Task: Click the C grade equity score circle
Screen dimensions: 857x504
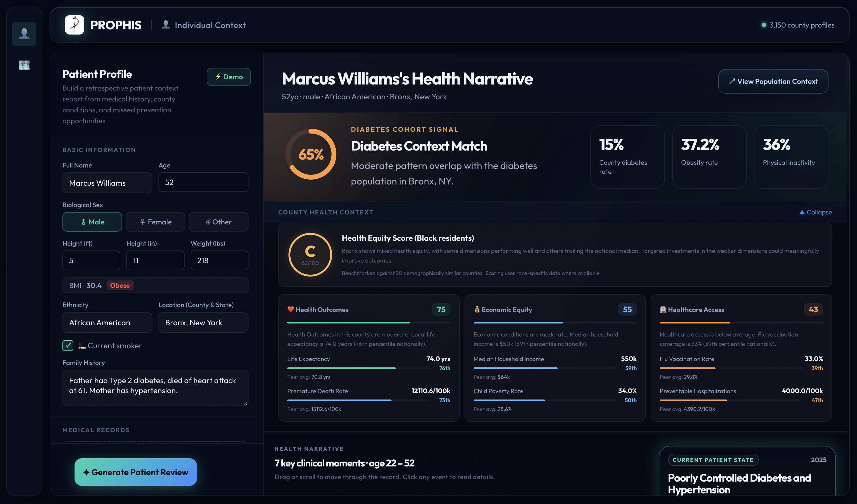Action: (x=310, y=254)
